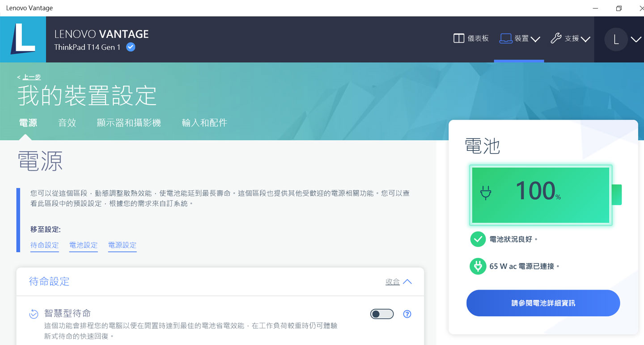Viewport: 644px width, 345px height.
Task: Open the 輸入和配件 tab
Action: [x=204, y=123]
